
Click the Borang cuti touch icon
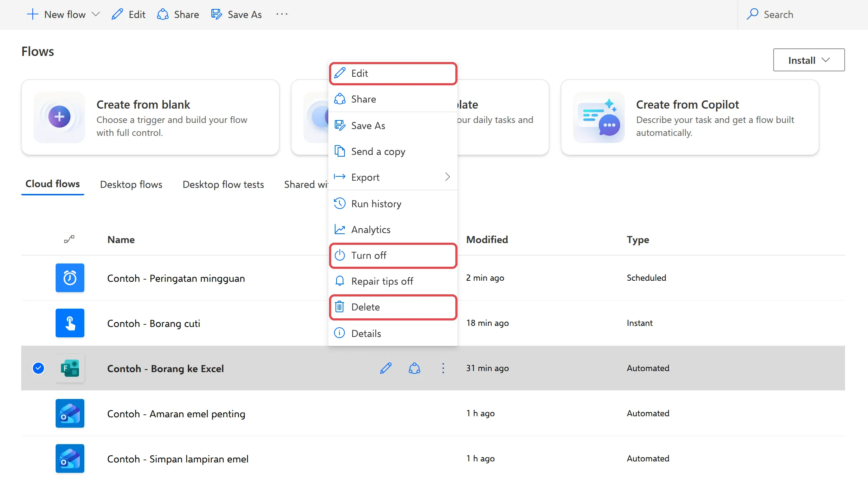pyautogui.click(x=70, y=323)
